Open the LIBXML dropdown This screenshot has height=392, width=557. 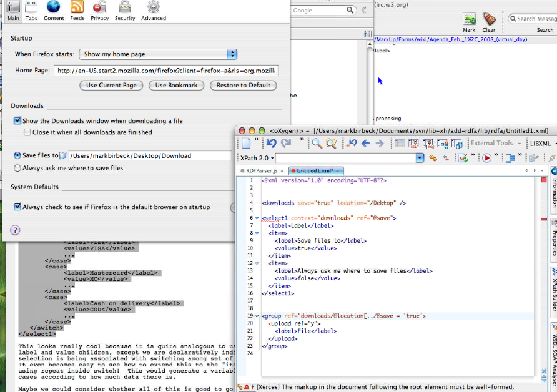click(x=543, y=144)
